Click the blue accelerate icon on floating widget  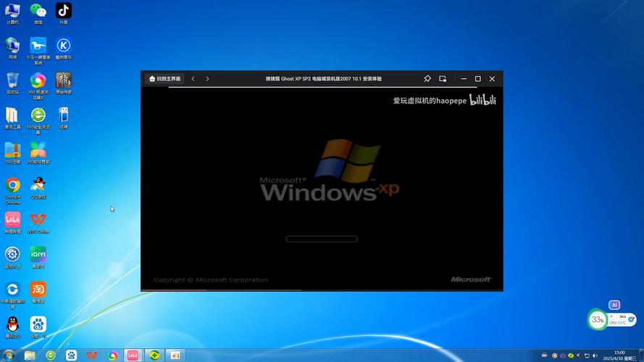632,319
